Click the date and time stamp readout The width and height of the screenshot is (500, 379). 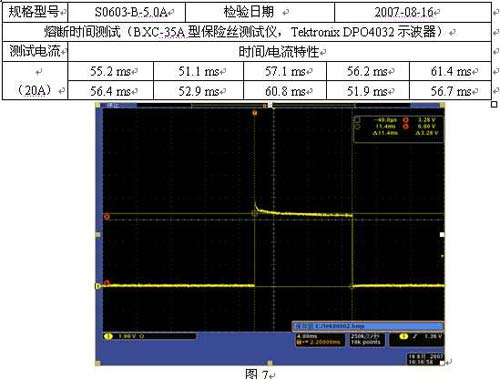[x=426, y=359]
